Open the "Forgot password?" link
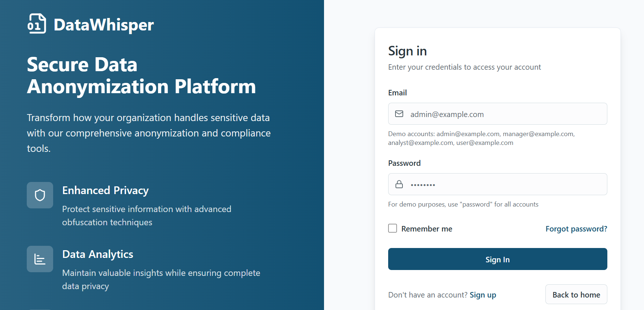644x310 pixels. coord(576,229)
